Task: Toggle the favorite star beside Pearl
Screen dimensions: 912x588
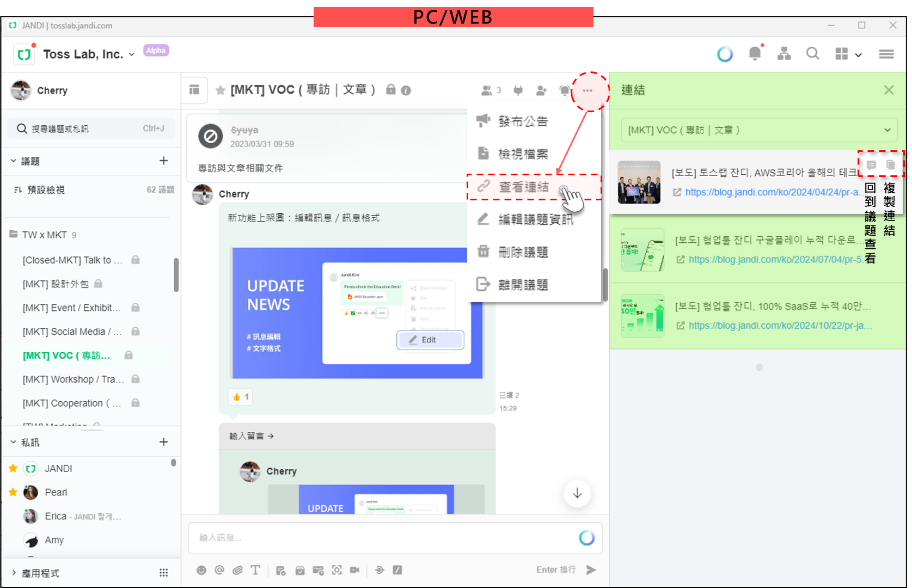Action: [13, 492]
